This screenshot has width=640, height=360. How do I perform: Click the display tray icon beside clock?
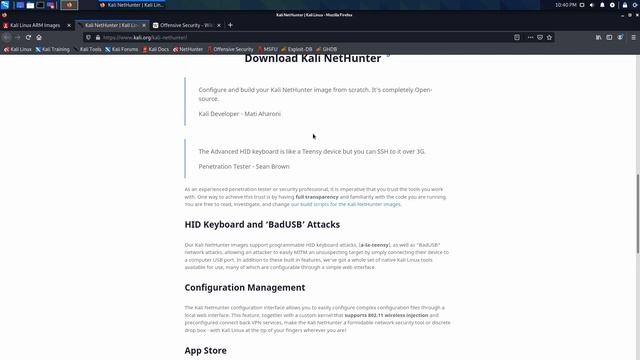click(582, 5)
